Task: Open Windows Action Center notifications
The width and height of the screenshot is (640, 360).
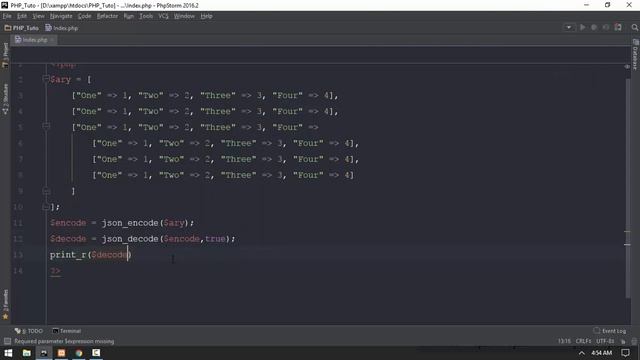Action: [x=625, y=353]
